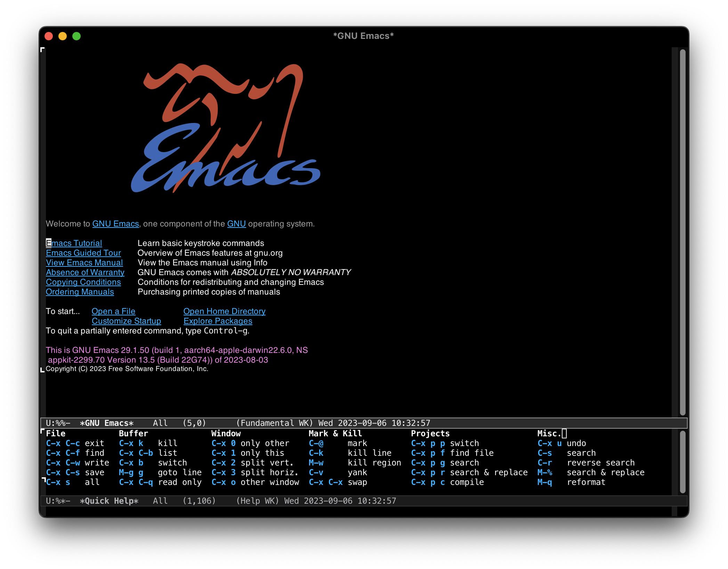Screen dimensions: 728x569
Task: Click the U:%%- status in GNU Emacs mode line
Action: click(x=58, y=423)
